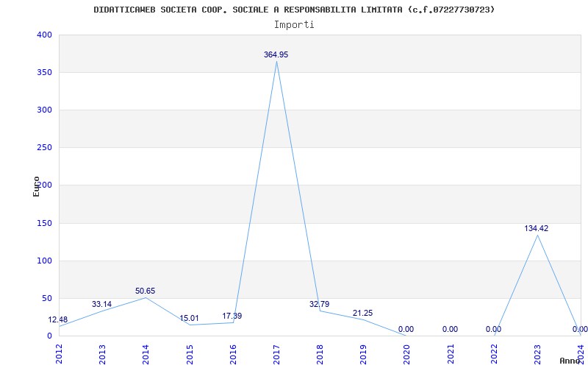Click the 400 y-axis tick label
The image size is (588, 368).
(x=44, y=35)
